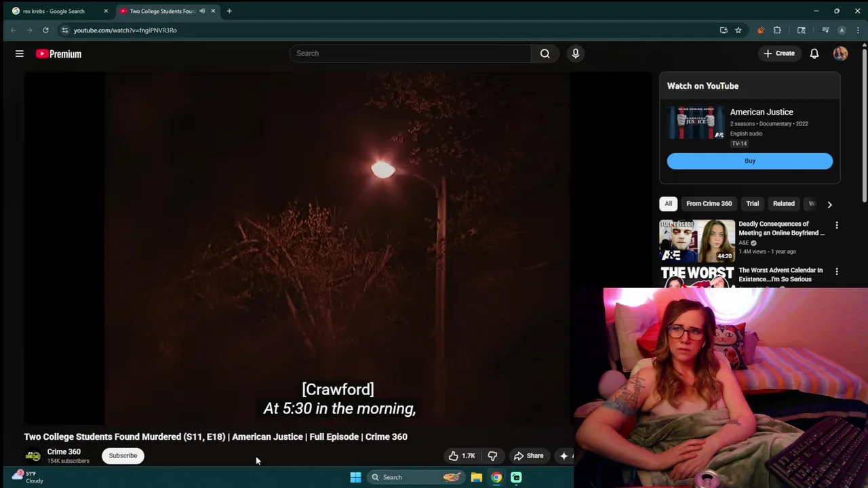Open Deadly Consequences video thumbnail
The image size is (868, 488).
click(696, 241)
